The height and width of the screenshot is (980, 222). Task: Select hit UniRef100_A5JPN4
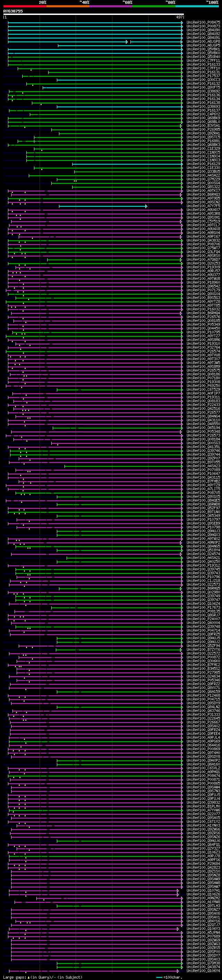click(x=203, y=932)
